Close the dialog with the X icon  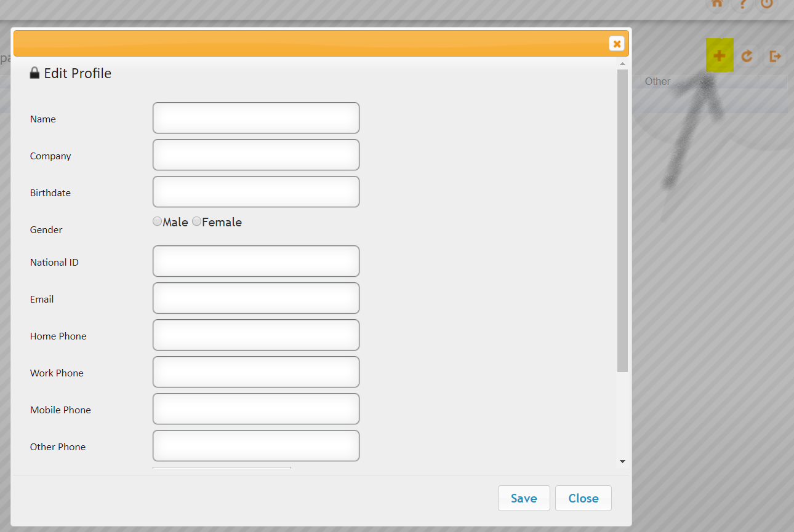tap(617, 43)
